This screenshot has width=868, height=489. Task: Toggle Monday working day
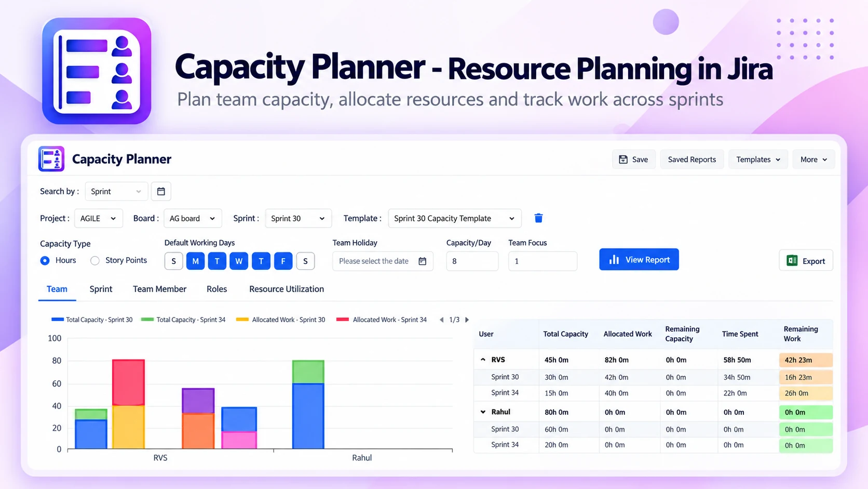coord(195,261)
